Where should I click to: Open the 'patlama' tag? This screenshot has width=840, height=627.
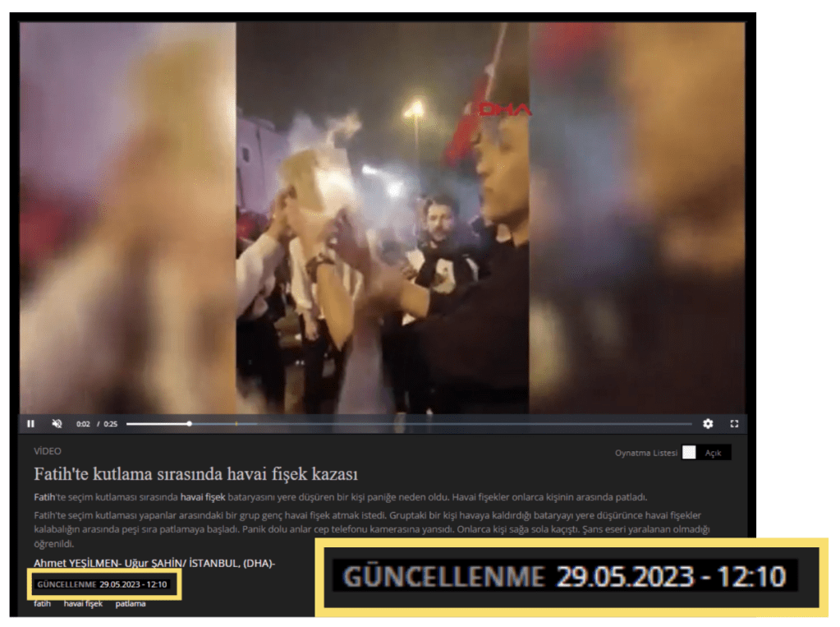click(131, 604)
